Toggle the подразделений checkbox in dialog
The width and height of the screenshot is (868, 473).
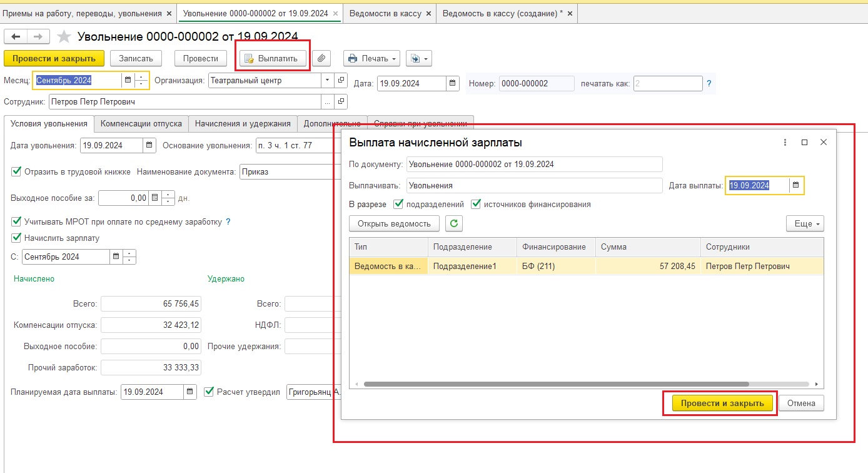(398, 204)
